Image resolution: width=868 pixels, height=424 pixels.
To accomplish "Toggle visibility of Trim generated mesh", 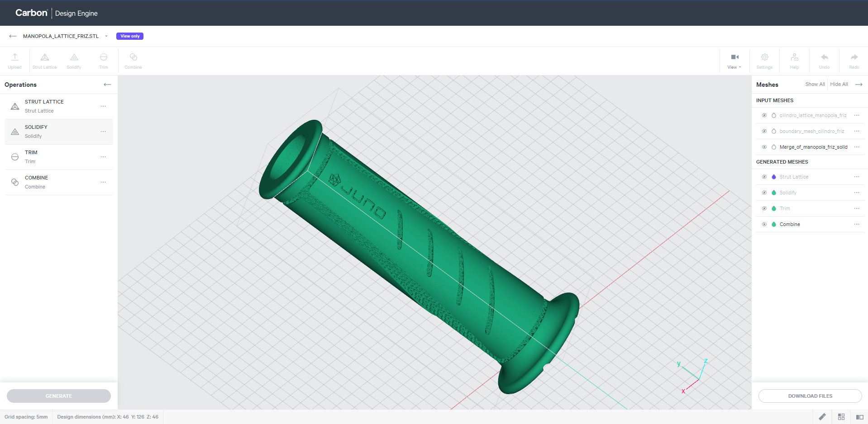I will 764,208.
